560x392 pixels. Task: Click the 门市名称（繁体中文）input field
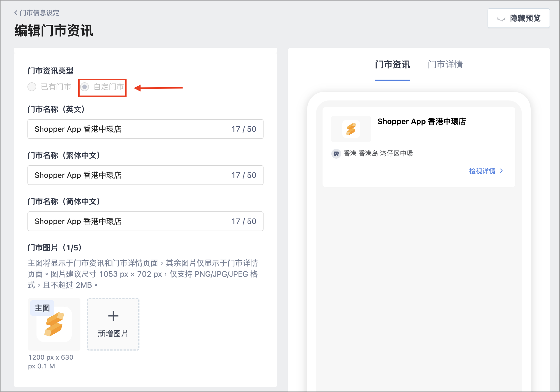pyautogui.click(x=145, y=175)
